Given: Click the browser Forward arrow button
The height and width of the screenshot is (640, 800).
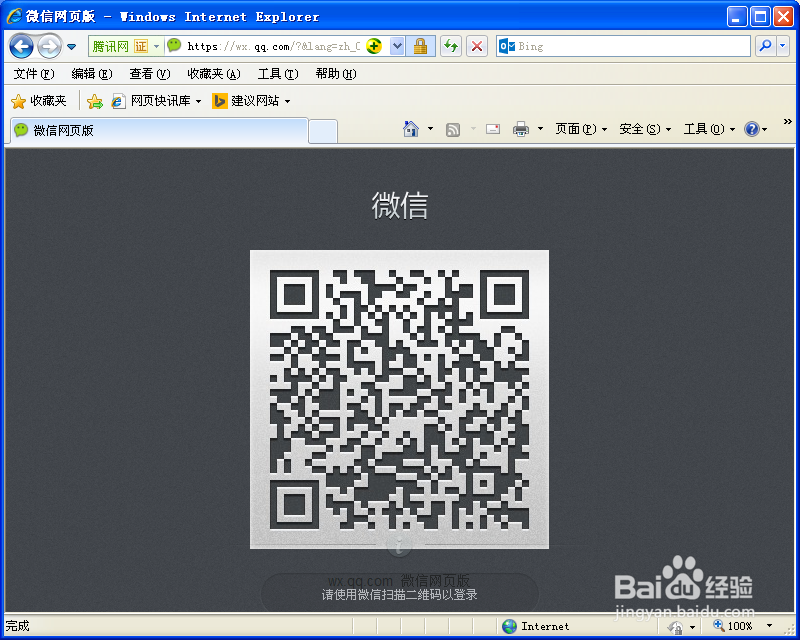Looking at the screenshot, I should [x=49, y=46].
